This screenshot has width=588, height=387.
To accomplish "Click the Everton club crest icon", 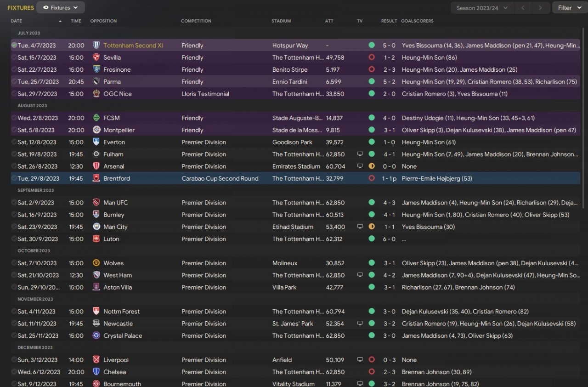I will pyautogui.click(x=96, y=142).
